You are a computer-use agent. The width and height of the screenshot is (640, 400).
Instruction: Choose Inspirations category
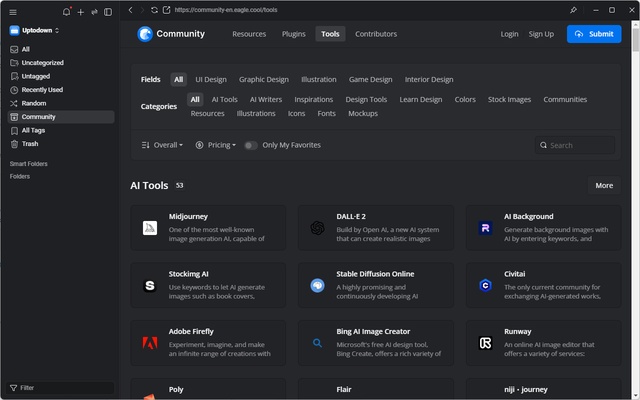(313, 100)
